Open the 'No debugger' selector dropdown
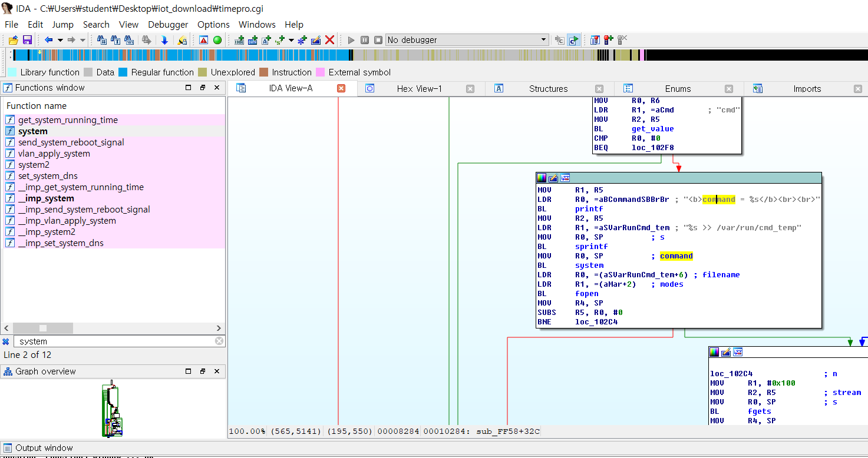The width and height of the screenshot is (868, 458). [x=544, y=40]
